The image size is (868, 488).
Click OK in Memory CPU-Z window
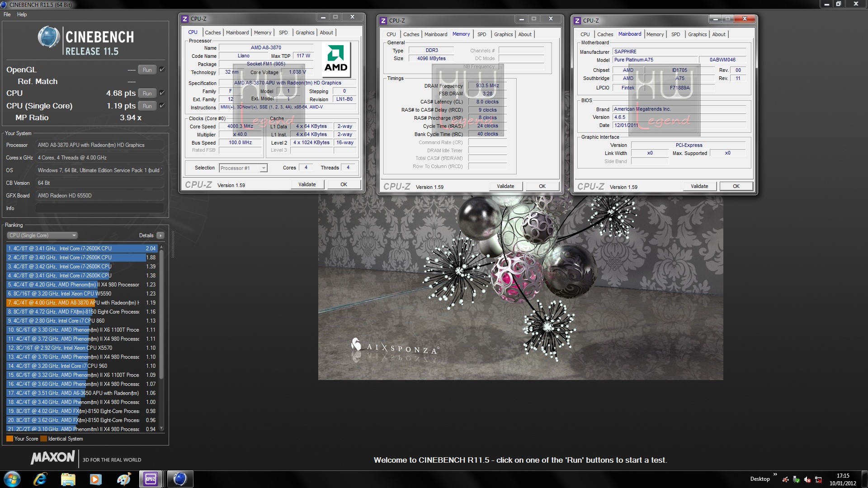coord(542,186)
